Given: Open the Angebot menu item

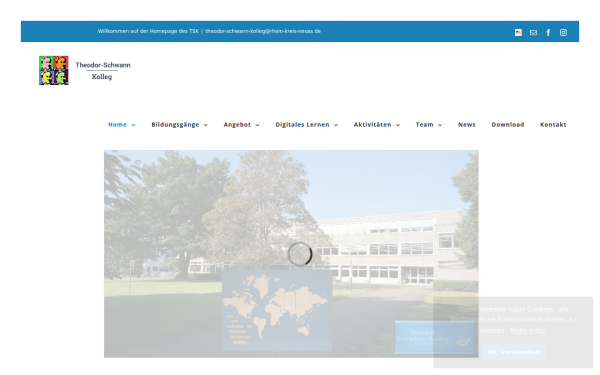Looking at the screenshot, I should pos(237,125).
